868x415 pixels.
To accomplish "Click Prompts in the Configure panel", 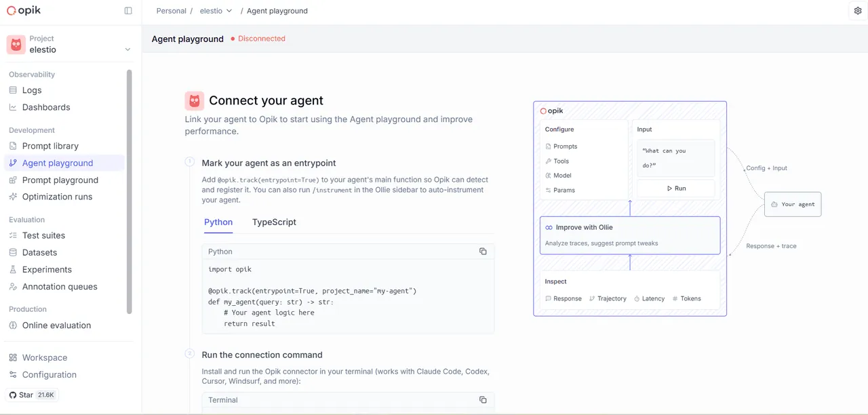I will (561, 146).
